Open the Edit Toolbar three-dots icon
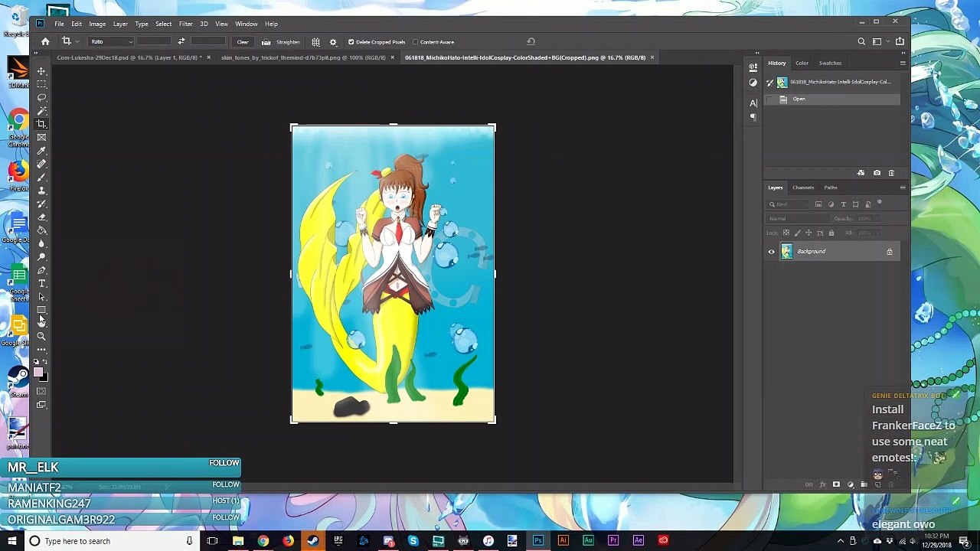The width and height of the screenshot is (980, 551). [x=41, y=350]
